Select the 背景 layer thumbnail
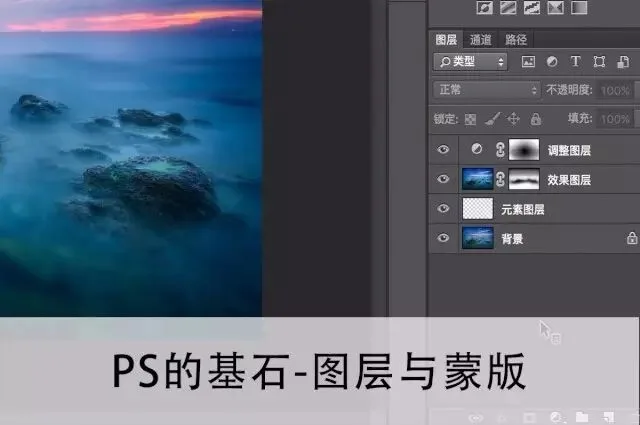This screenshot has width=640, height=425. pyautogui.click(x=478, y=238)
